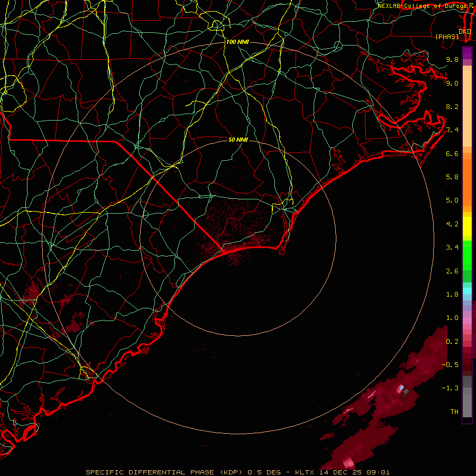Image resolution: width=476 pixels, height=476 pixels.
Task: Click the 0.2 value on the color scale
Action: (x=452, y=342)
